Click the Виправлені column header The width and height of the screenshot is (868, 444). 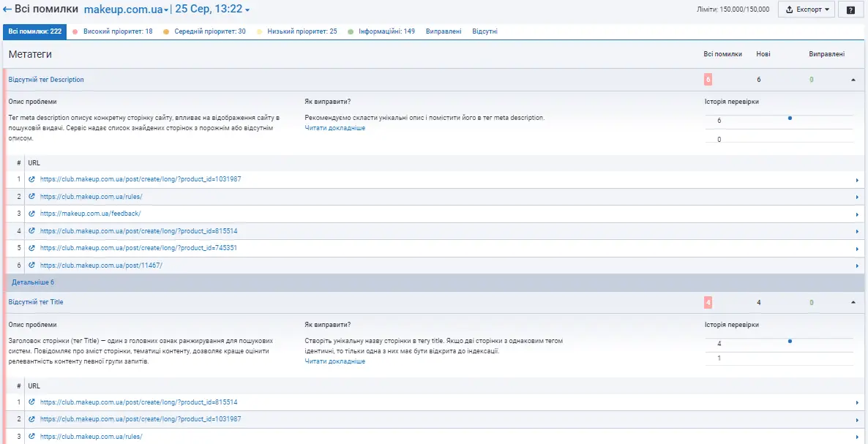pos(826,54)
